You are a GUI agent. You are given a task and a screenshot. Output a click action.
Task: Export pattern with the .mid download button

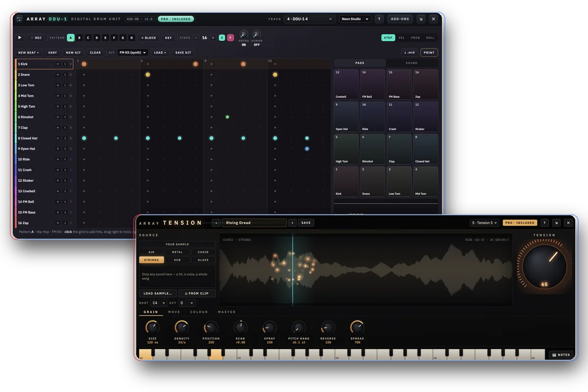409,52
